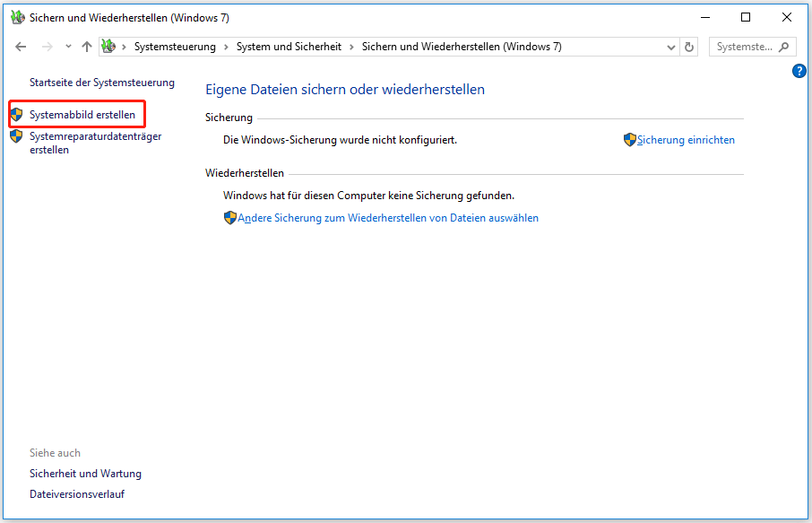
Task: Click shield icon beside Systemreparaturdatenträger erstellen
Action: click(x=16, y=136)
